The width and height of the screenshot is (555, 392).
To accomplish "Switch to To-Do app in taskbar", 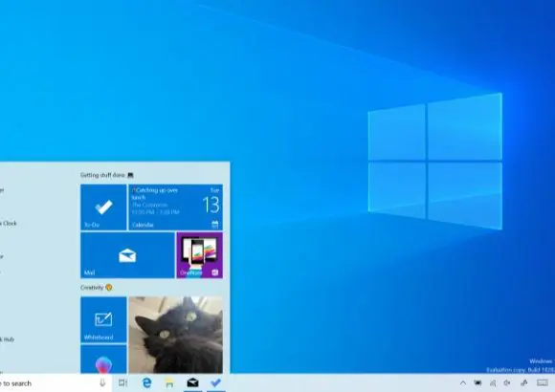I will click(216, 382).
